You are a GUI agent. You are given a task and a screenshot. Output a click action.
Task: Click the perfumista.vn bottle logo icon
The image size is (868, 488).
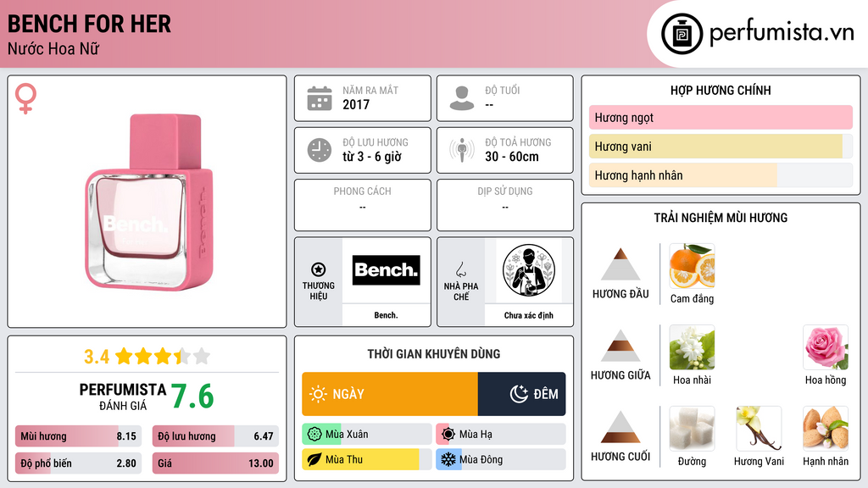[682, 34]
